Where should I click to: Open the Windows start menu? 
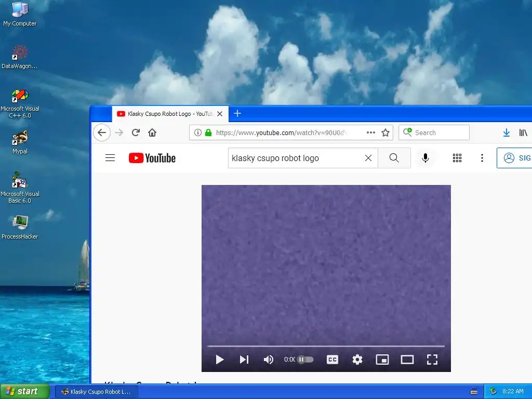24,391
